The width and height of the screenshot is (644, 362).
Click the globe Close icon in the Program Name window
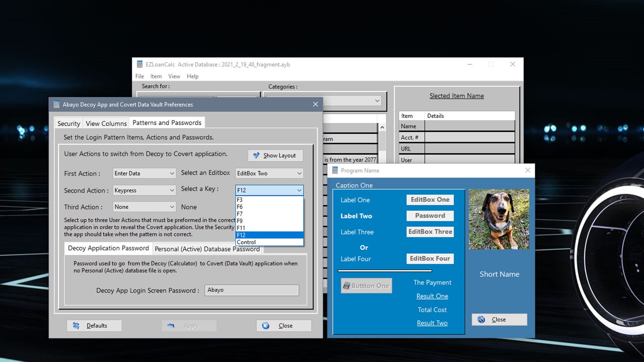(x=481, y=319)
